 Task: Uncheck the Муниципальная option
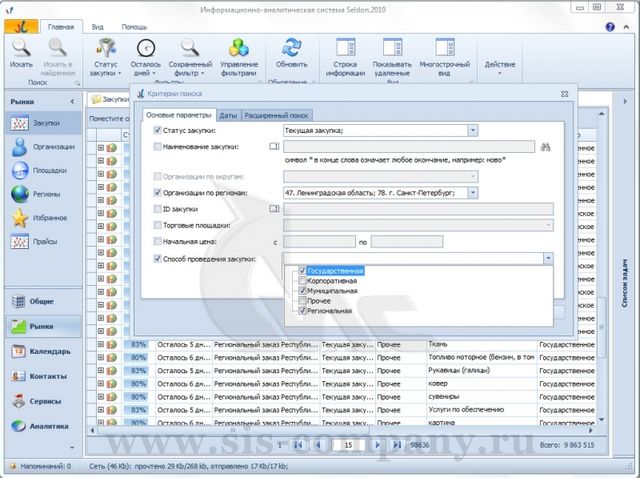pyautogui.click(x=302, y=291)
